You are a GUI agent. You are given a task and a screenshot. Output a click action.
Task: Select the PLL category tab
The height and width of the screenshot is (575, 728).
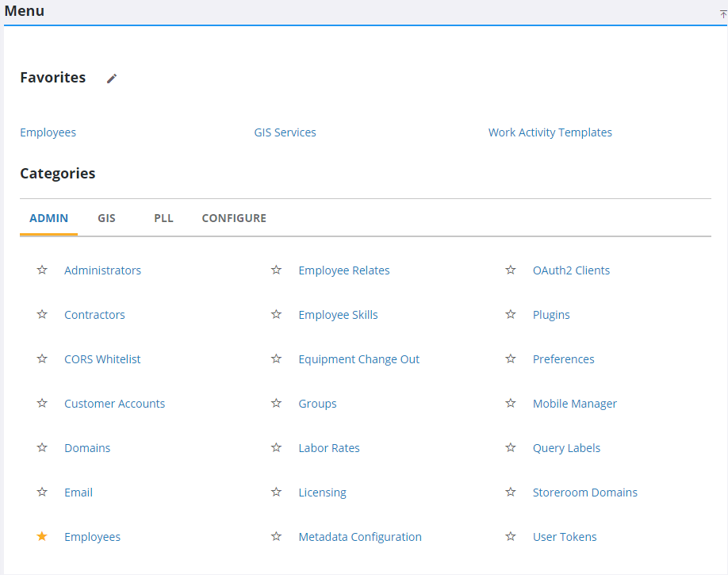click(x=163, y=218)
